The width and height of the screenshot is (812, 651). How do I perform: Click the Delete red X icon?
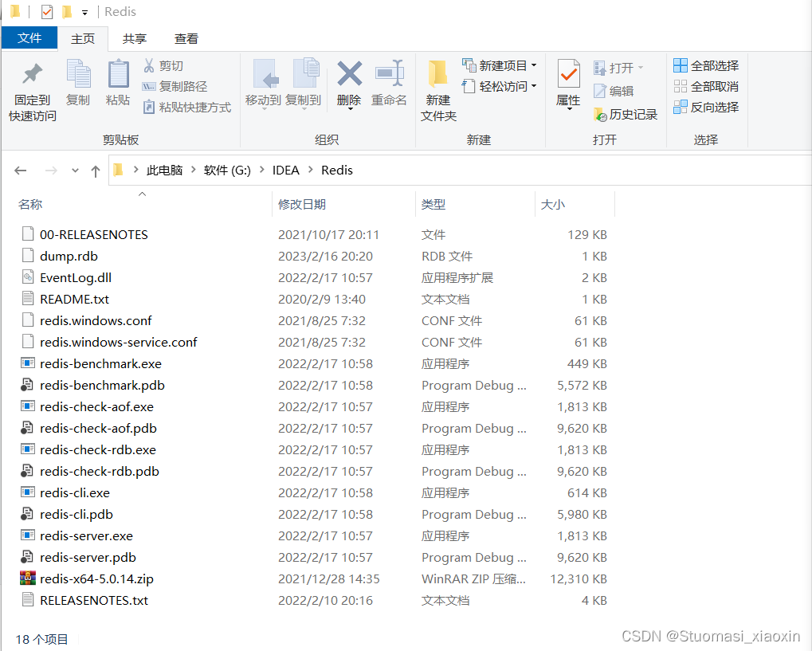pos(350,73)
